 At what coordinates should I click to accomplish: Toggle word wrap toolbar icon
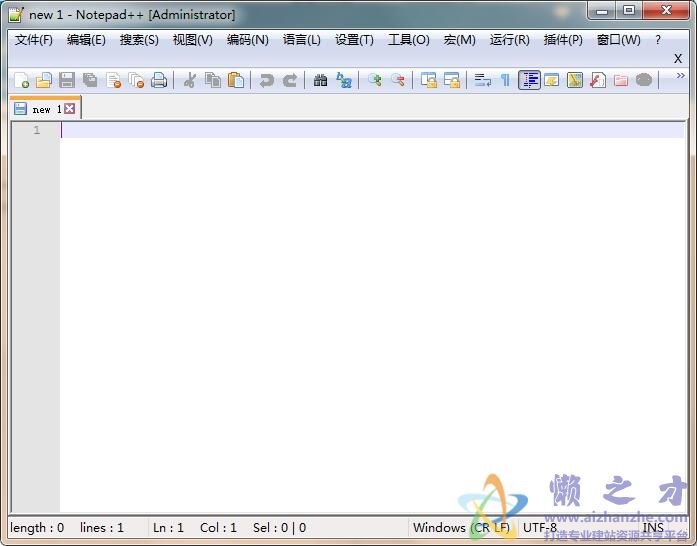[x=483, y=80]
